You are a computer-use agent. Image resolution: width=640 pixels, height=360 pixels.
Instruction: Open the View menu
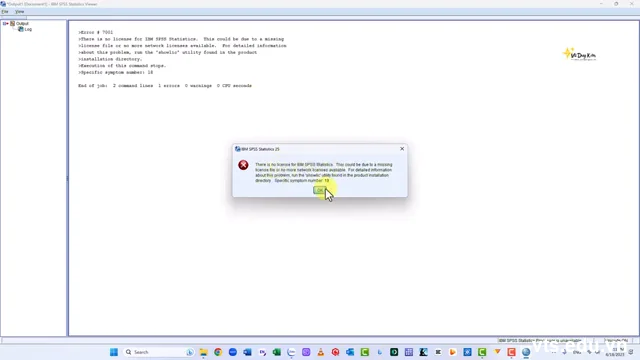(20, 12)
